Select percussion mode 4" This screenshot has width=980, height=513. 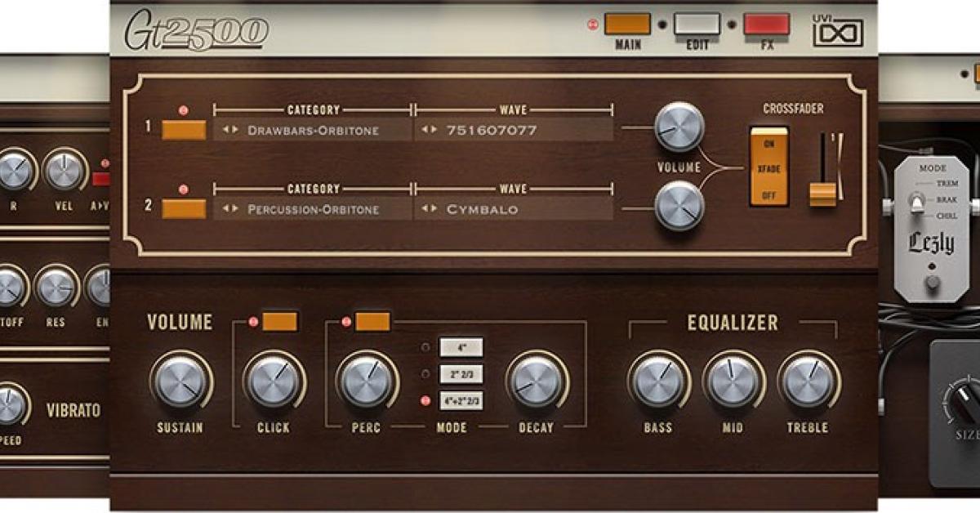point(461,347)
